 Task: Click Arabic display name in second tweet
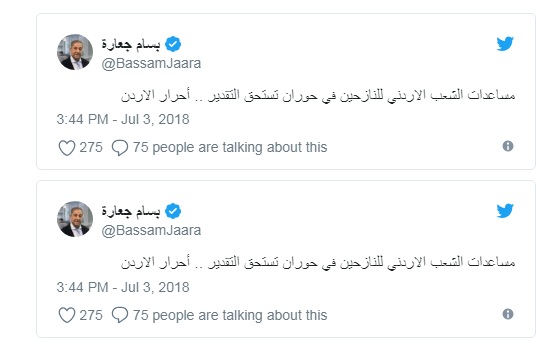click(131, 212)
